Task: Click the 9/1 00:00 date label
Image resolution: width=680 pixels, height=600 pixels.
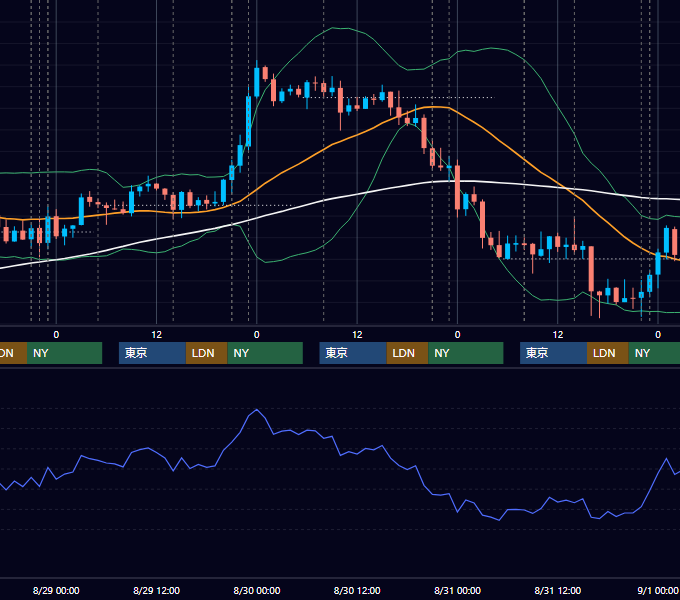Action: click(x=658, y=590)
